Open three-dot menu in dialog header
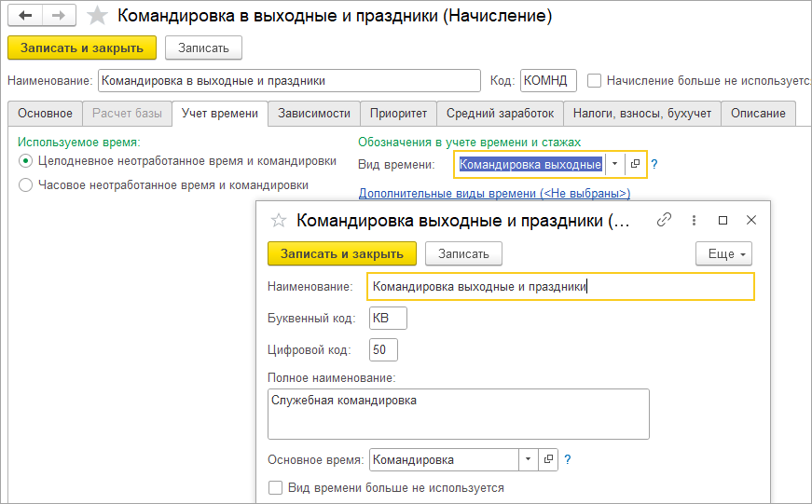The height and width of the screenshot is (504, 812). click(694, 221)
